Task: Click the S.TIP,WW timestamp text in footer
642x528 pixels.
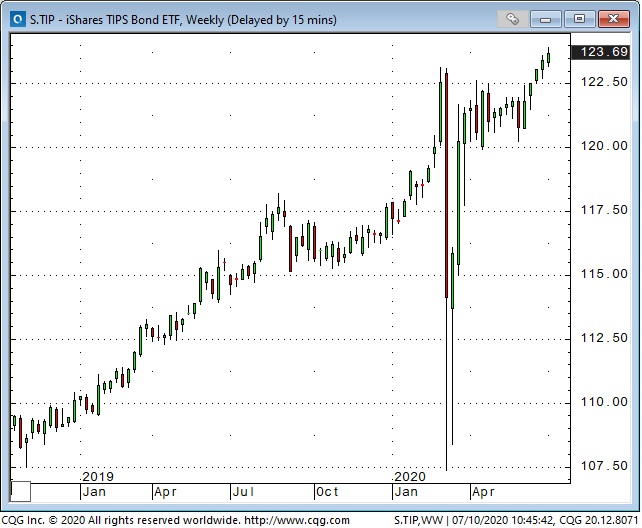Action: click(516, 520)
